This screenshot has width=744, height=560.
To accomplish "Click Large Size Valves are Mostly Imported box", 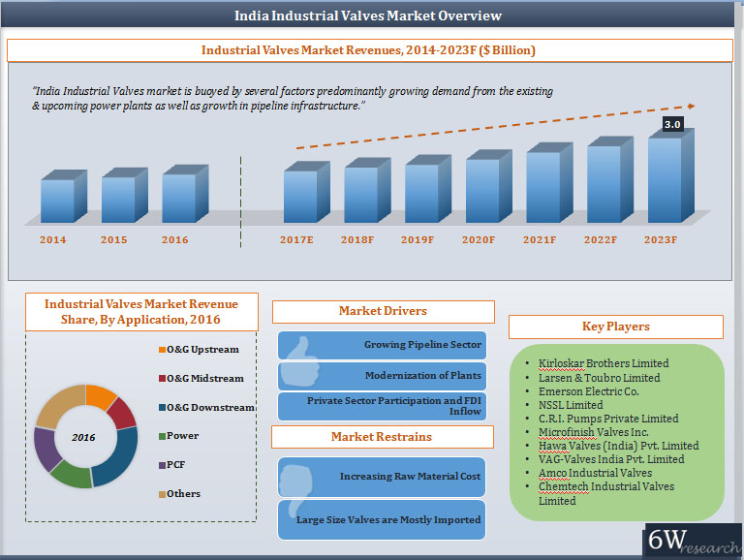I will [x=382, y=519].
